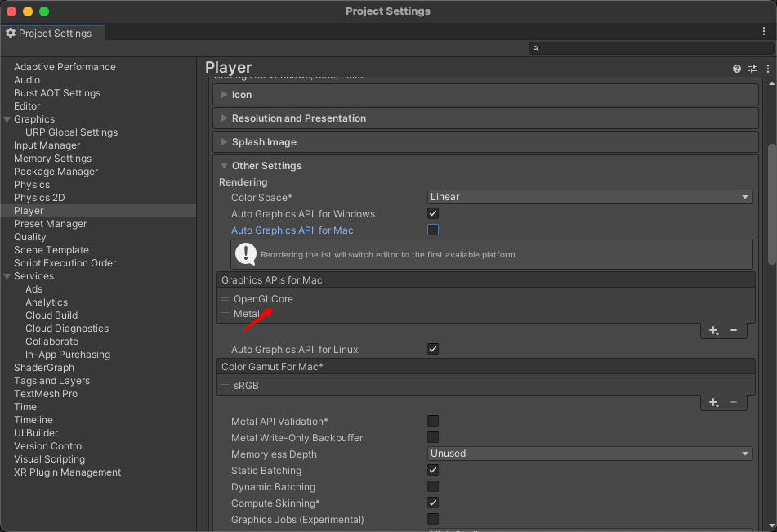Click the settings search field
Viewport: 777px width, 532px height.
click(x=651, y=48)
